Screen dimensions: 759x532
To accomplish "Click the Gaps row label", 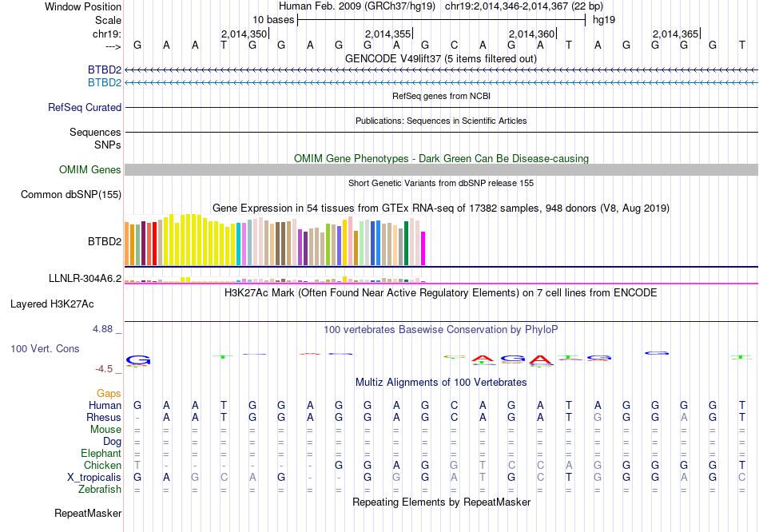I will 109,394.
